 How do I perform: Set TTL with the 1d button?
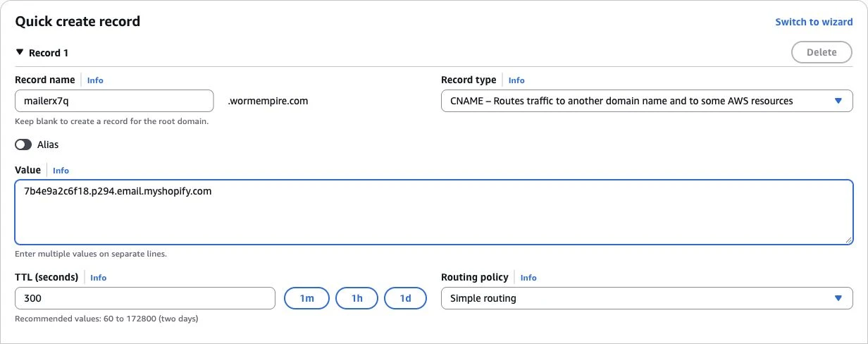[x=405, y=298]
